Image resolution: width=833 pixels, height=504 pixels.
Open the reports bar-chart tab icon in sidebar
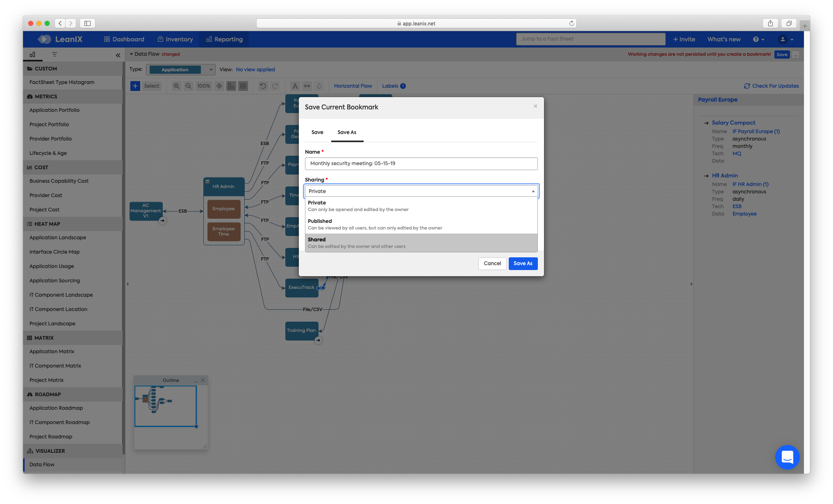pyautogui.click(x=32, y=54)
